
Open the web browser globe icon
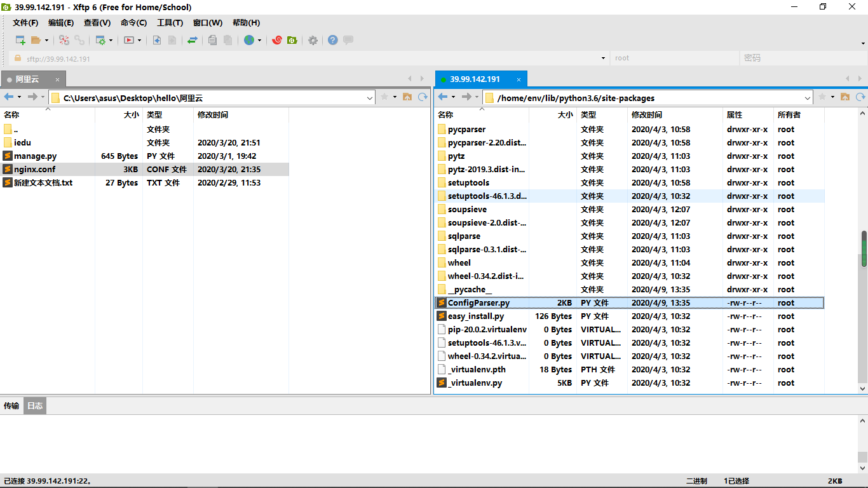250,39
